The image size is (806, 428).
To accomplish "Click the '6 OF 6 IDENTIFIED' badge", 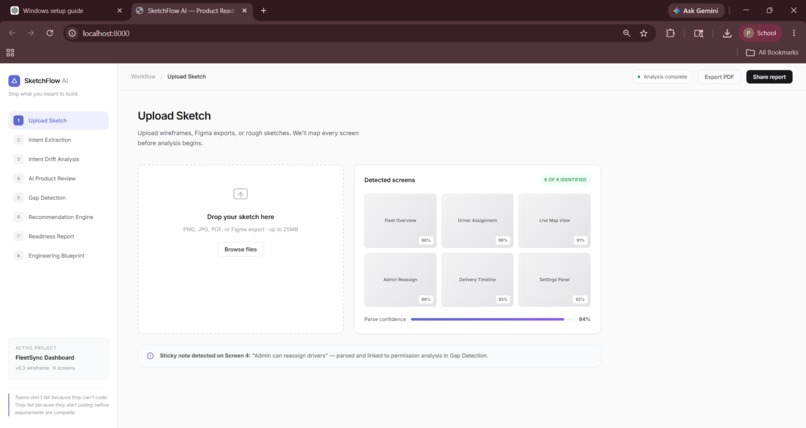I will coord(565,180).
